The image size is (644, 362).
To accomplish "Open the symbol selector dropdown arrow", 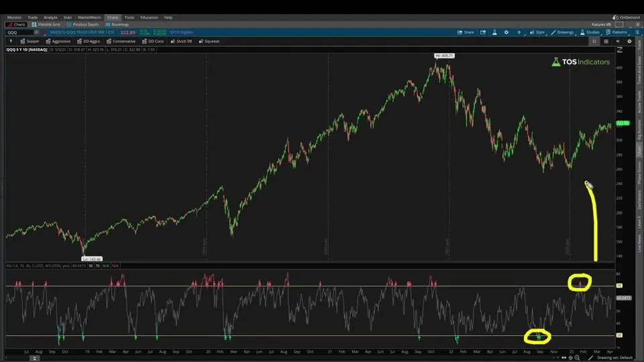I will [x=36, y=32].
